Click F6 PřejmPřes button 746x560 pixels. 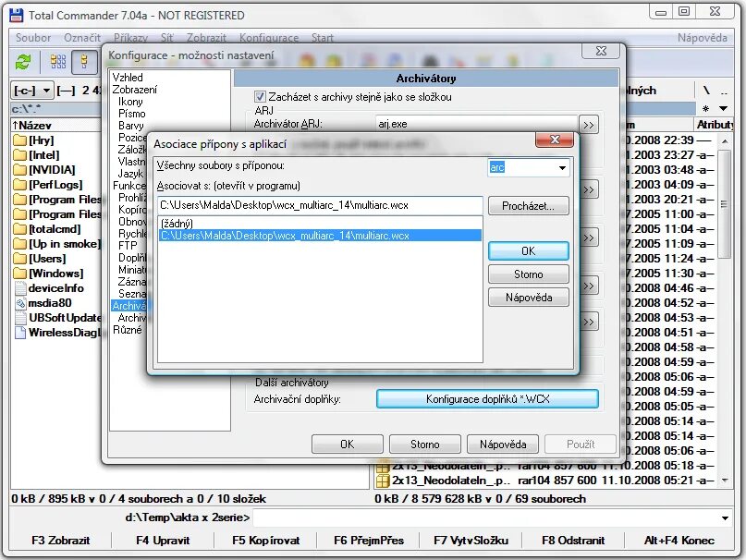tap(369, 541)
